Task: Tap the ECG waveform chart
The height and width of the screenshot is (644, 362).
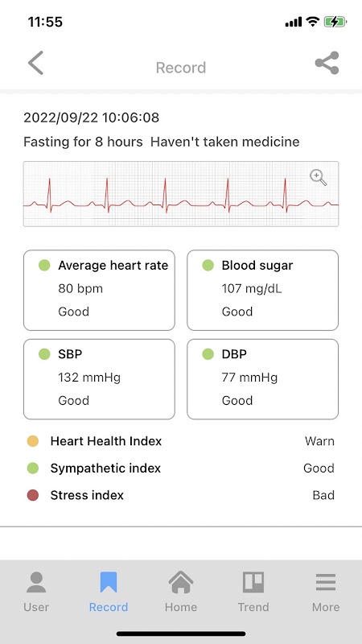Action: point(181,194)
